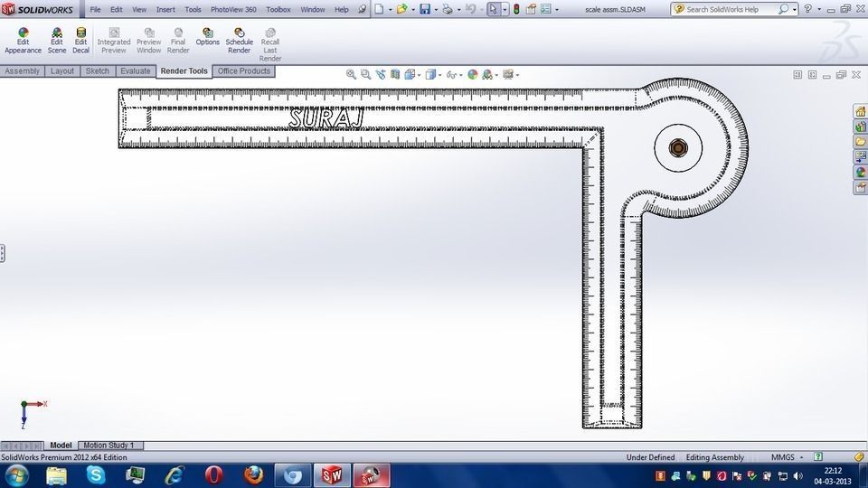The image size is (868, 488).
Task: Open PhotoView render Options
Action: [x=208, y=37]
